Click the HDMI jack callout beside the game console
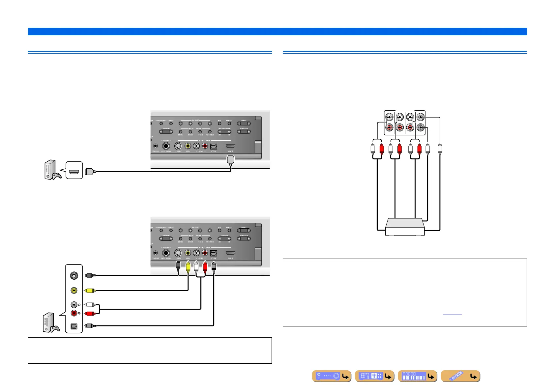 click(74, 170)
